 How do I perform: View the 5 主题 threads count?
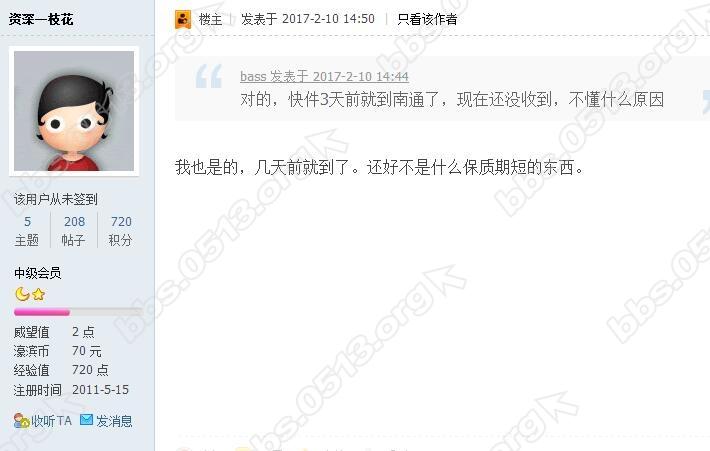tap(27, 231)
